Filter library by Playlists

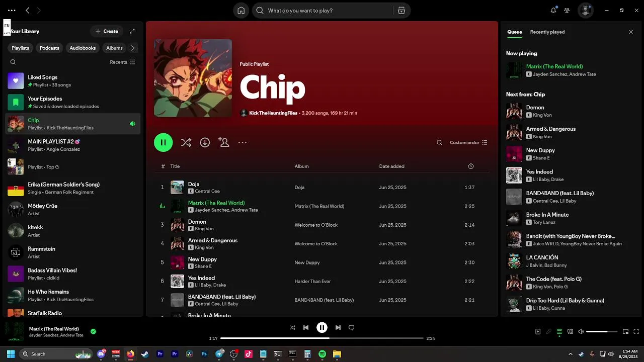point(20,48)
